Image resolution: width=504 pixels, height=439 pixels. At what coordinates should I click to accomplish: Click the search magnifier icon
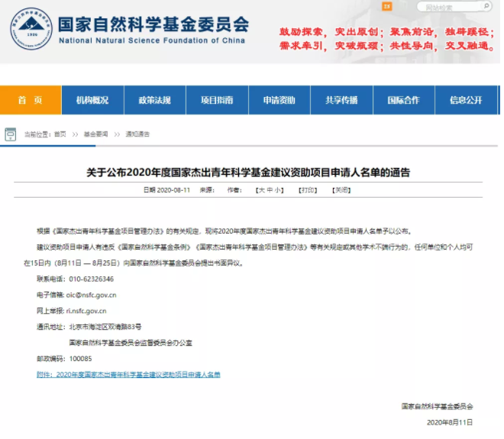coord(486,8)
